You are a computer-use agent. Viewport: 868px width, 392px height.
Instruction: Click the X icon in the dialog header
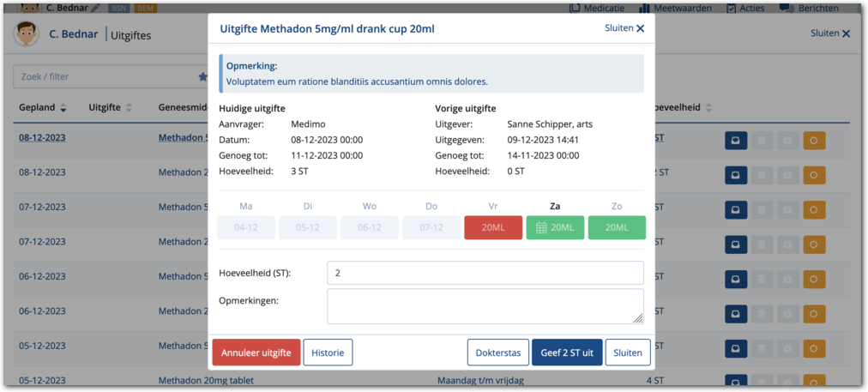[x=640, y=28]
